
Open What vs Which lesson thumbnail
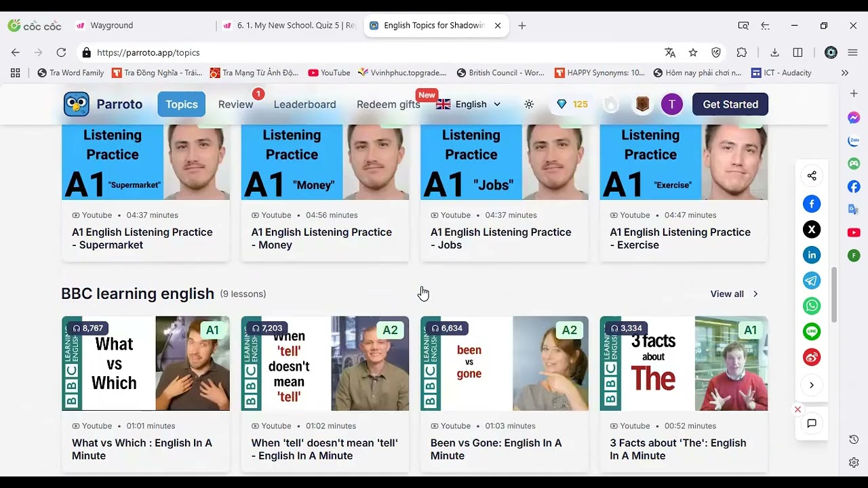pyautogui.click(x=146, y=363)
